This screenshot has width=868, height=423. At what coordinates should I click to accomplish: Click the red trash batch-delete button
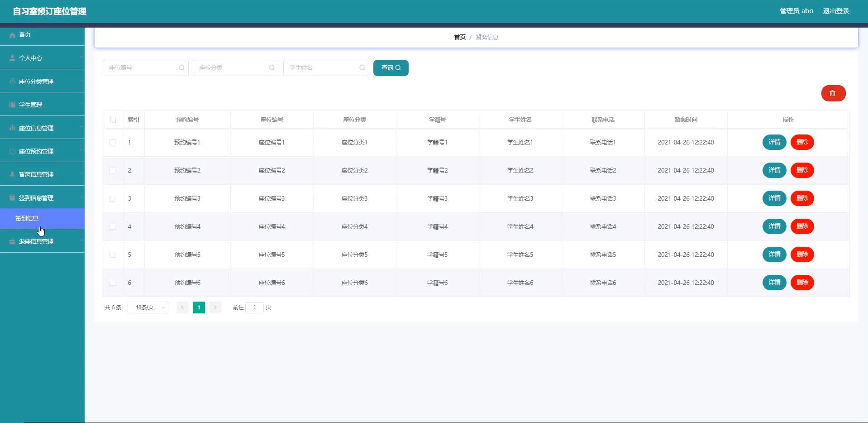(833, 93)
